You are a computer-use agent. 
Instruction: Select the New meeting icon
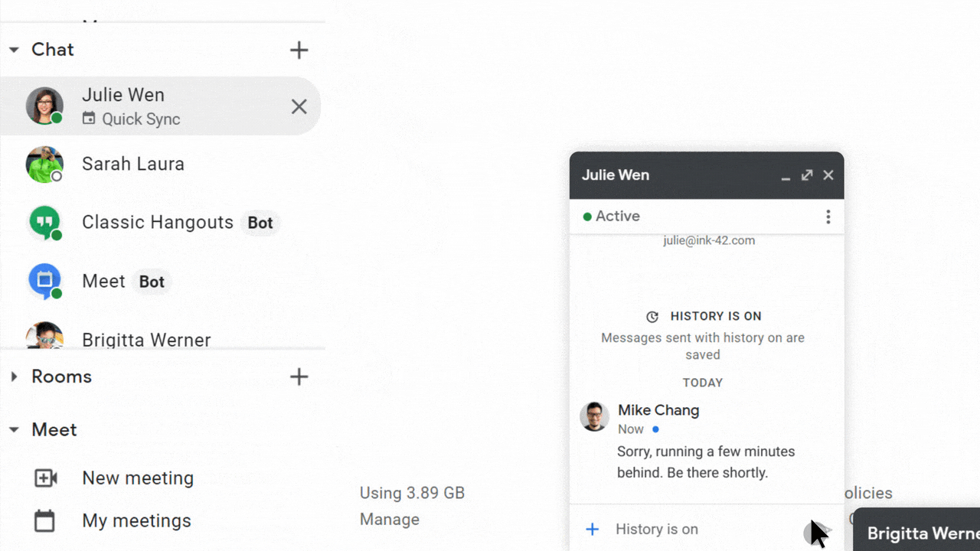click(46, 478)
